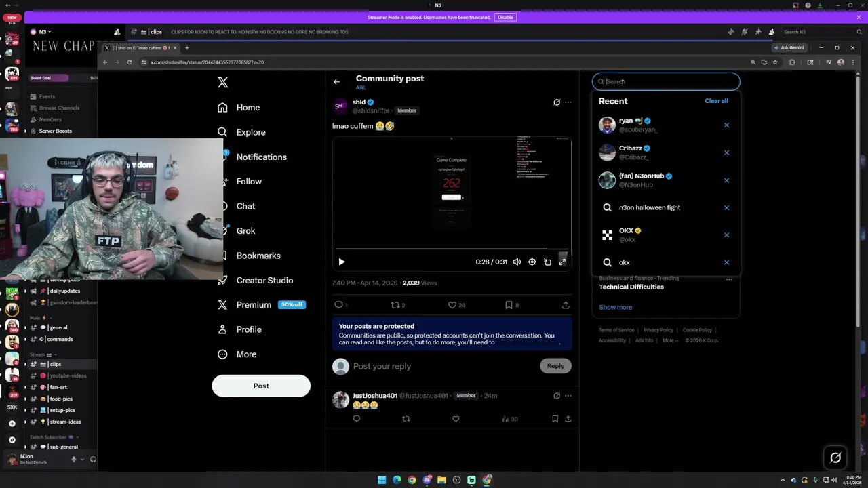
Task: Share shid's post via share icon
Action: pos(566,305)
